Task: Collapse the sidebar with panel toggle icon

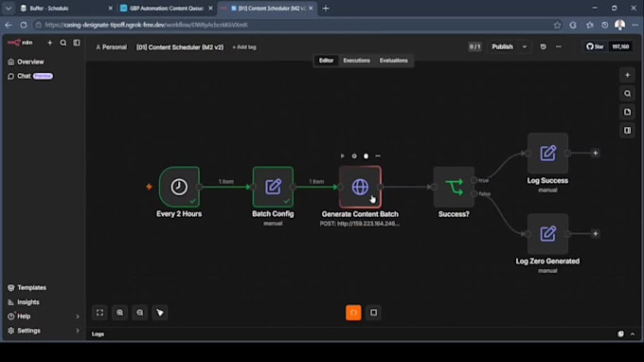Action: [x=77, y=43]
